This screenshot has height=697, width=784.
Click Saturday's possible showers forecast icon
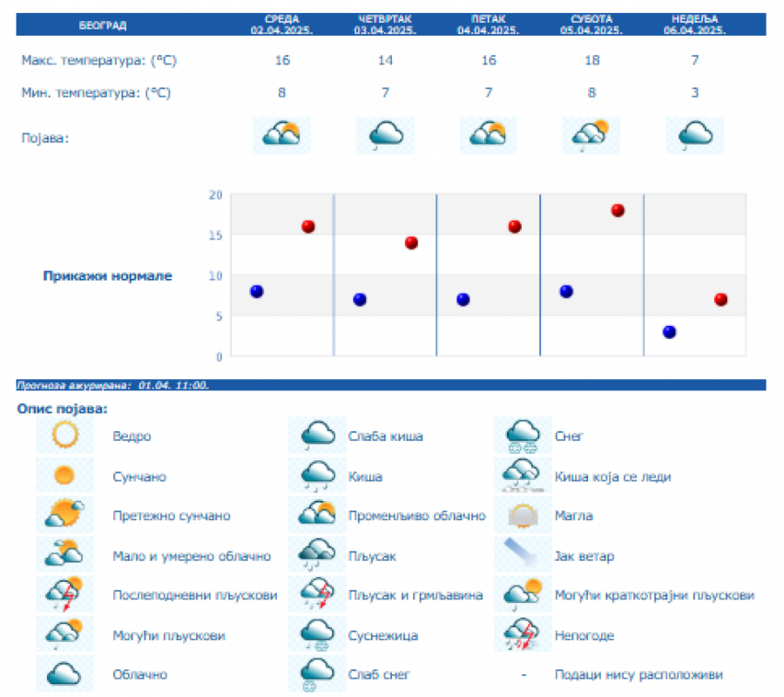[x=591, y=135]
